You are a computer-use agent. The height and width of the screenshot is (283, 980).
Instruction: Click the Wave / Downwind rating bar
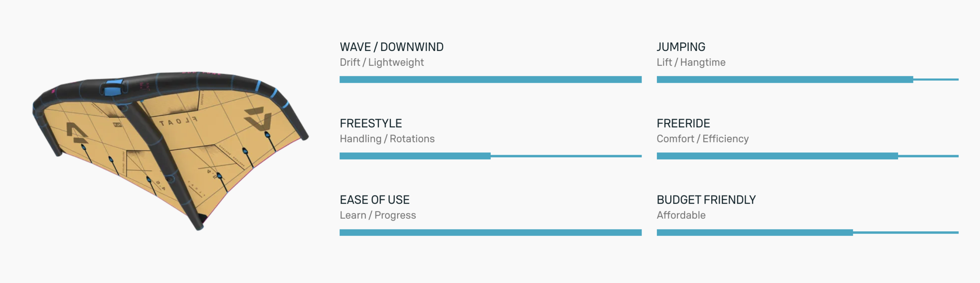pos(490,80)
